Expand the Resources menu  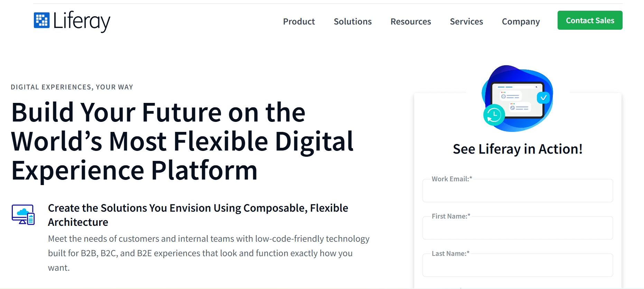411,21
